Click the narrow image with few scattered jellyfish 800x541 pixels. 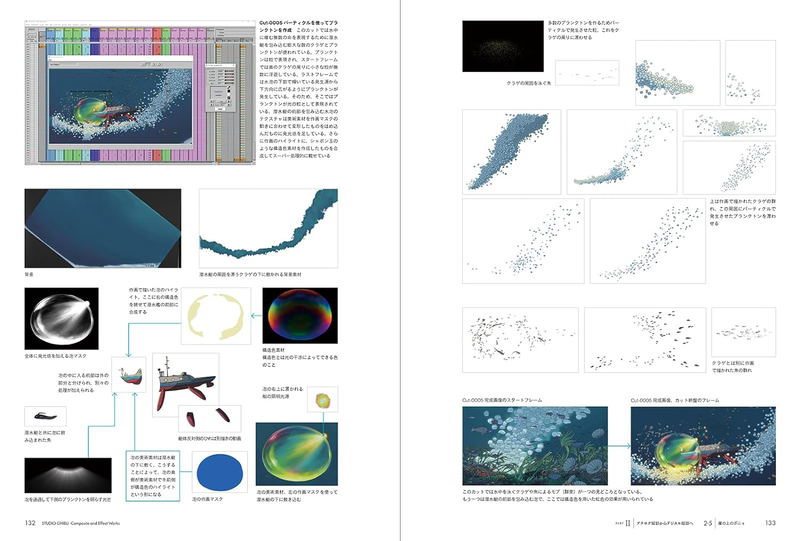pos(750,73)
